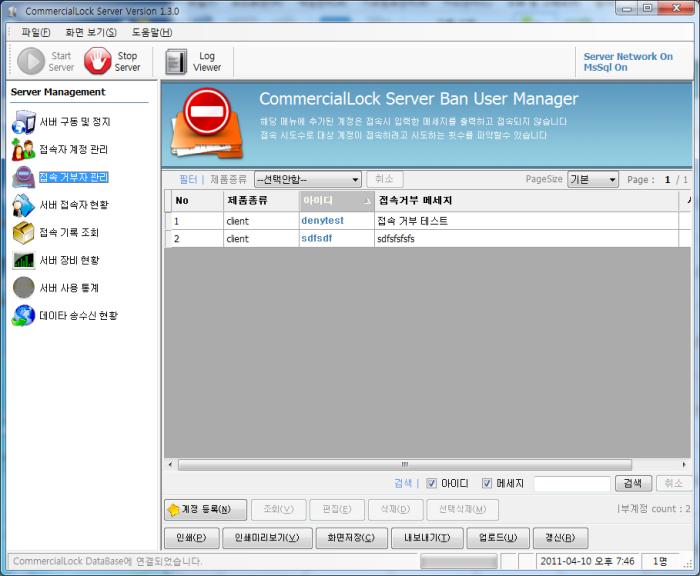Click the 1명 status bar entry
The width and height of the screenshot is (700, 576).
pyautogui.click(x=660, y=561)
